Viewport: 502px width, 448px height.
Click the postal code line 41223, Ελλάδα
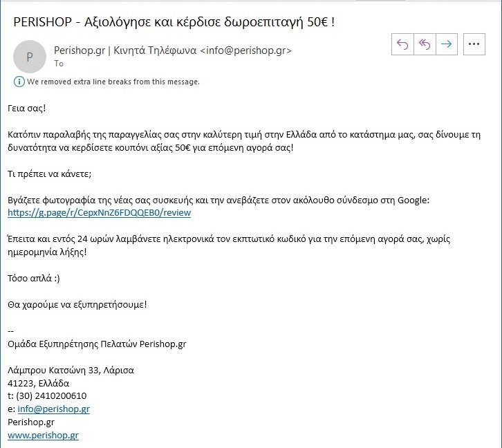(39, 383)
